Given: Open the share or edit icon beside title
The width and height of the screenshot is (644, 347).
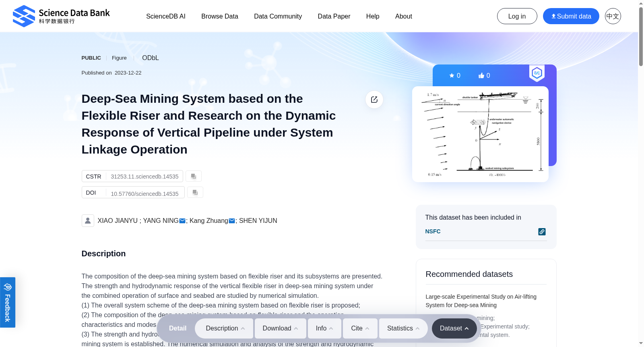Looking at the screenshot, I should click(x=374, y=100).
